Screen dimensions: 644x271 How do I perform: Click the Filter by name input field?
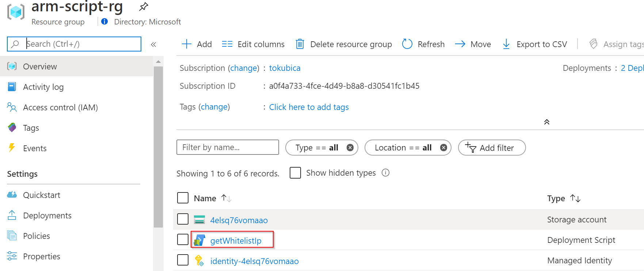point(227,147)
